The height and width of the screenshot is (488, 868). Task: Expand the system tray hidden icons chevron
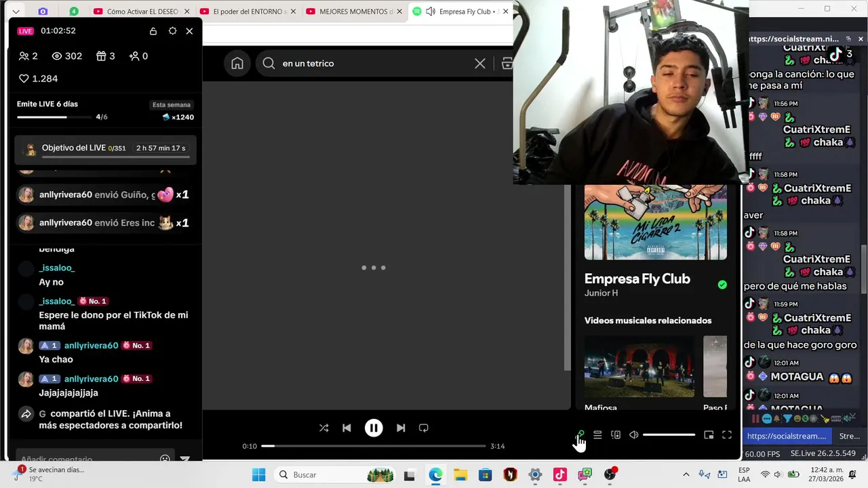(686, 474)
